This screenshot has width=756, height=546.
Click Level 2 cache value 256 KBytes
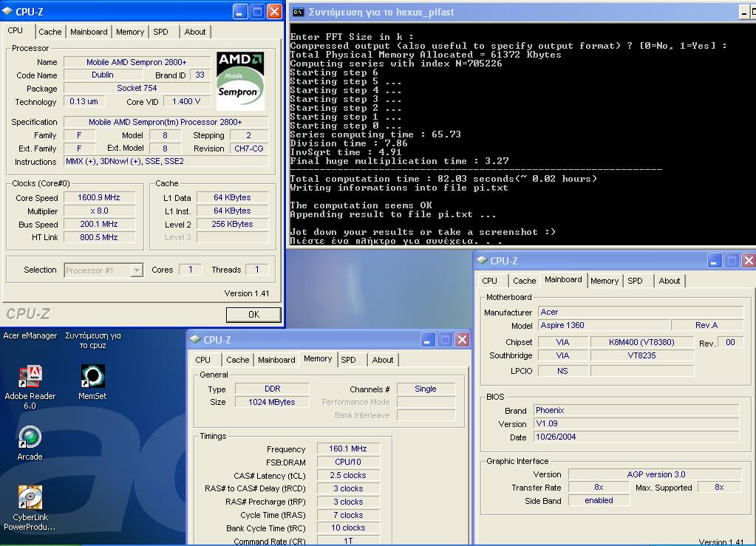[x=232, y=224]
